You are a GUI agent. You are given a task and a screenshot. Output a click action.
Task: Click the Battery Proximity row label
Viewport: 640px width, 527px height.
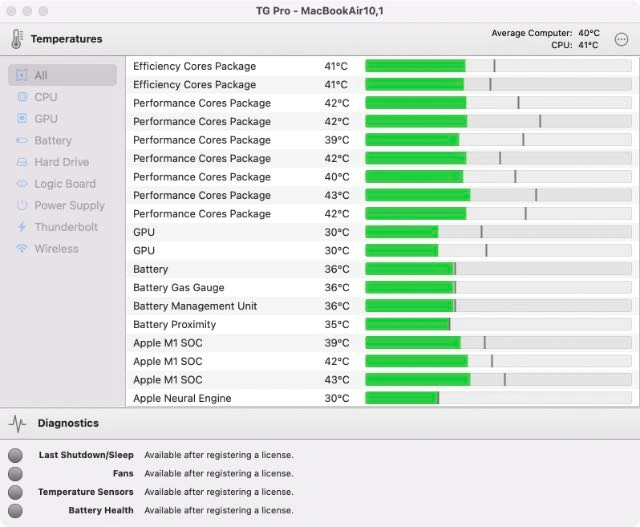point(175,324)
